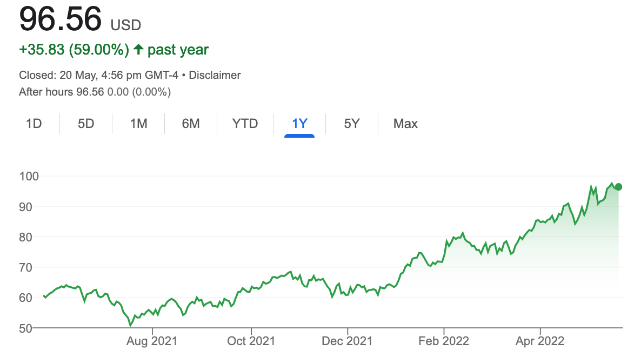This screenshot has width=634, height=364.
Task: Open the Disclaimer link
Action: pos(215,75)
